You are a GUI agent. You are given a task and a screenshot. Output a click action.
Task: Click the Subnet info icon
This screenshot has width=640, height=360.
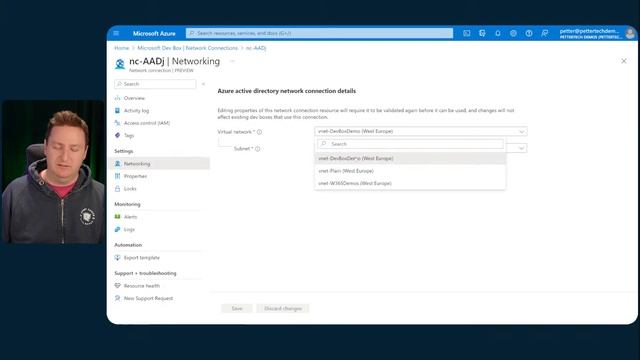[258, 149]
